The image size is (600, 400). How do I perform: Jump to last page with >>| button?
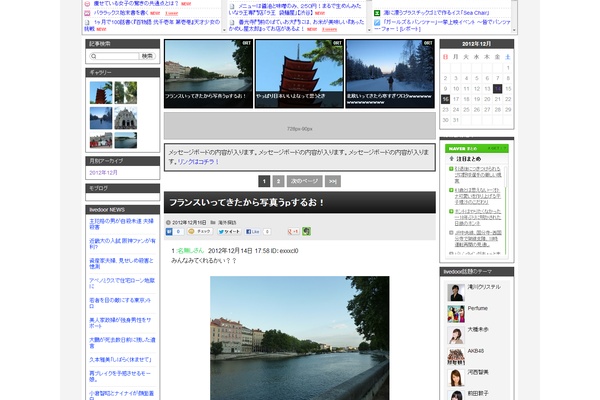(333, 181)
